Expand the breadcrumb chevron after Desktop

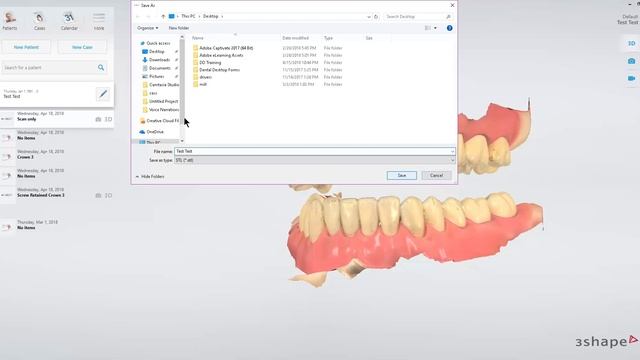pos(222,16)
